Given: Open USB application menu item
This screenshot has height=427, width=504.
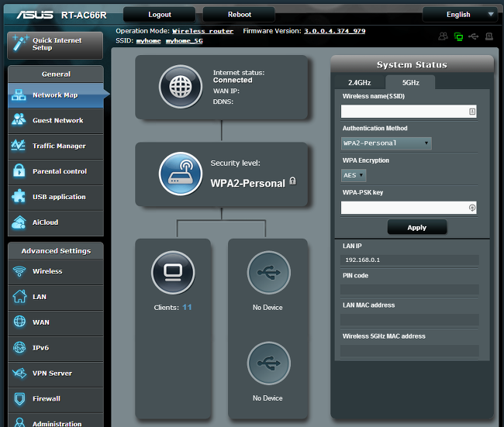Looking at the screenshot, I should pos(56,197).
